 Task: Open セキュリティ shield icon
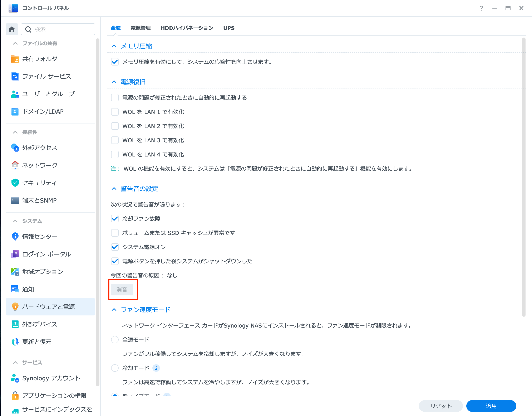click(15, 183)
